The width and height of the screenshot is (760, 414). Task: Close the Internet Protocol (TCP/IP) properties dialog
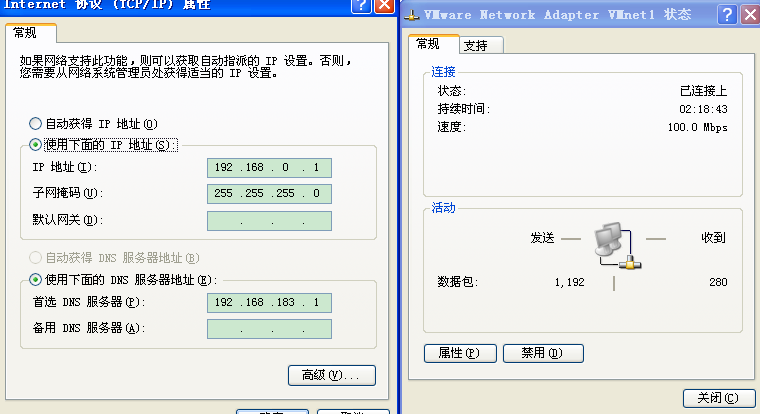click(x=385, y=5)
